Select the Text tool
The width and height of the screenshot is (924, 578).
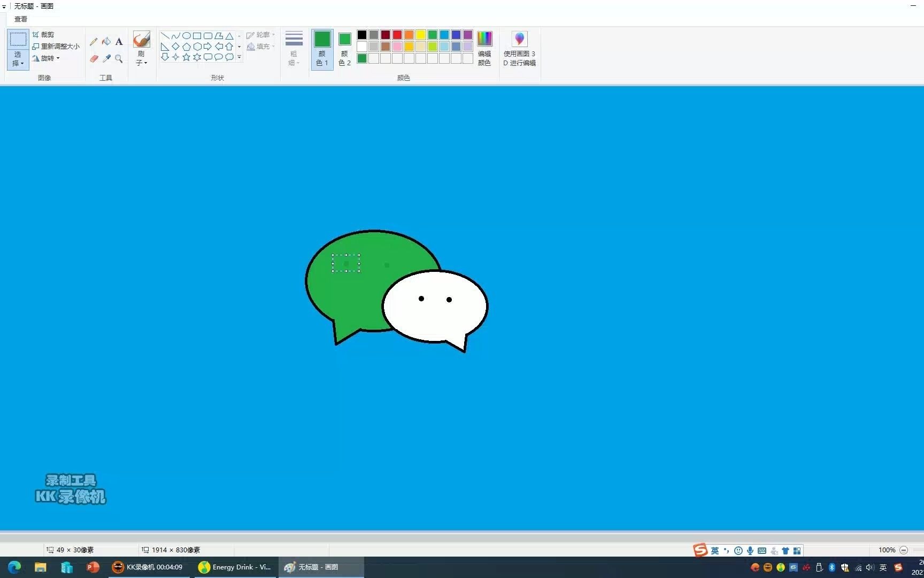(119, 42)
